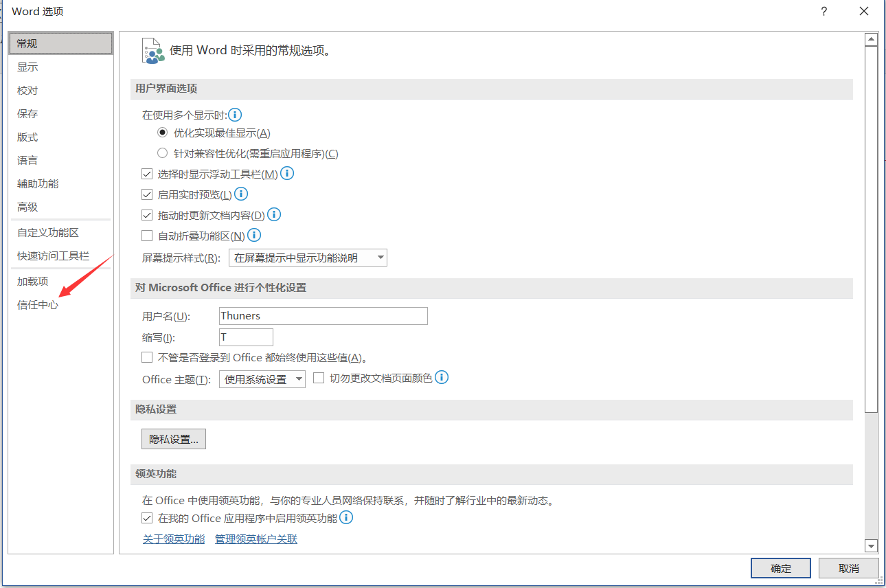886x588 pixels.
Task: Click the info icon beside 切勿更改文档页面颜色
Action: 442,377
